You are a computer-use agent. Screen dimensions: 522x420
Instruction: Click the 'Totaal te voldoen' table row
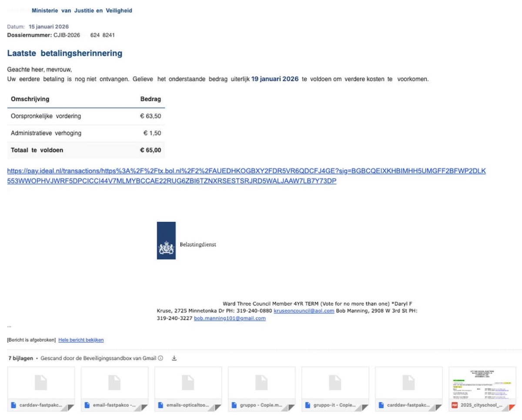(86, 150)
